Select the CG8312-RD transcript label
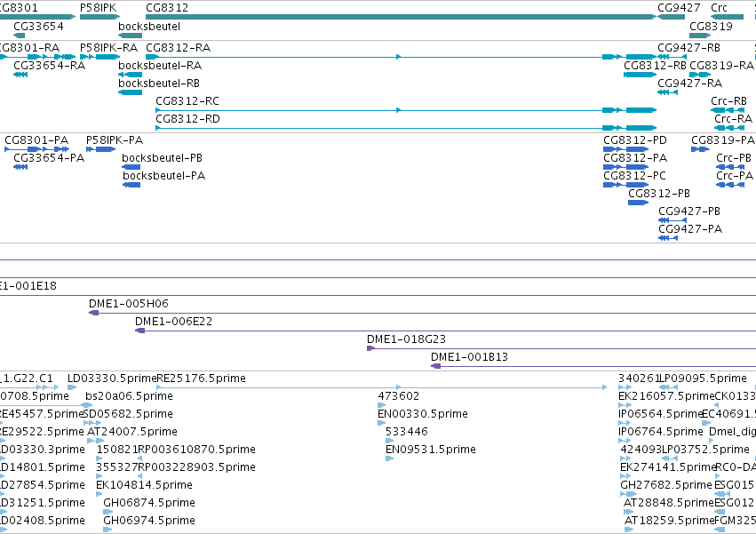756x534 pixels. [187, 119]
